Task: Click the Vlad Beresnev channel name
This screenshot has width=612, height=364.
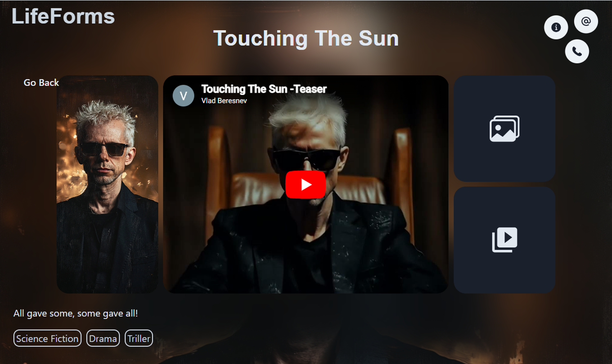Action: point(224,101)
